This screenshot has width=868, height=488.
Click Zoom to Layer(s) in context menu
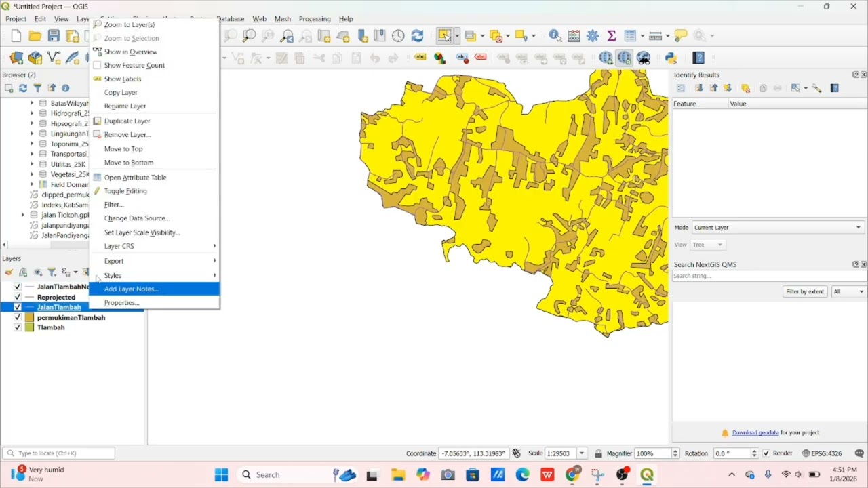pos(155,24)
